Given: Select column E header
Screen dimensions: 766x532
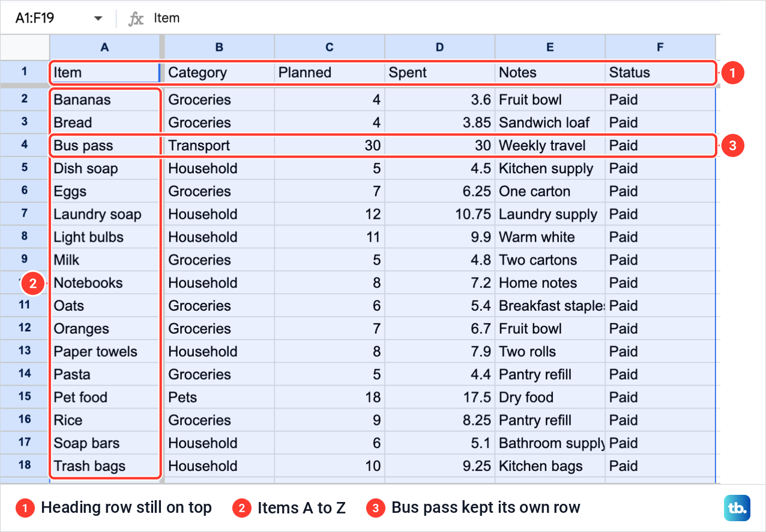Looking at the screenshot, I should click(x=550, y=47).
